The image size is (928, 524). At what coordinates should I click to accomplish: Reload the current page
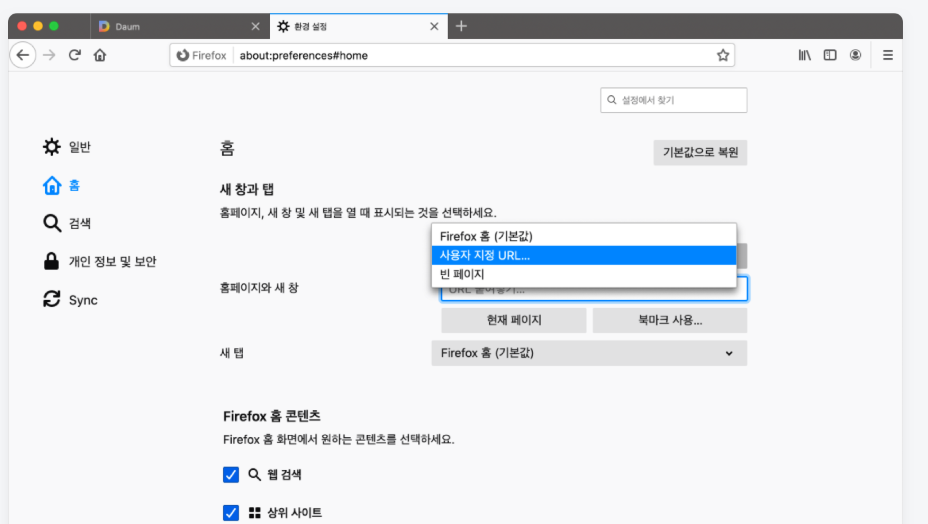75,55
